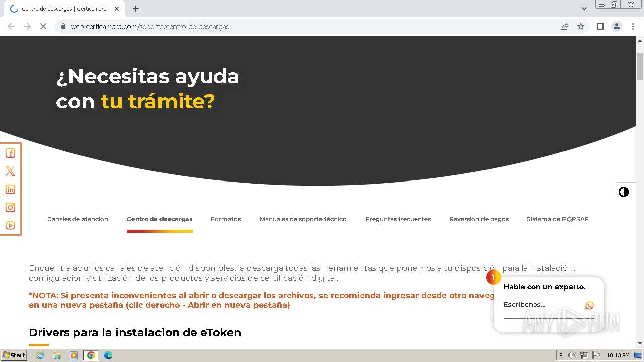Open Sistema de PQRSAF tab
Image resolution: width=644 pixels, height=362 pixels.
(x=557, y=219)
